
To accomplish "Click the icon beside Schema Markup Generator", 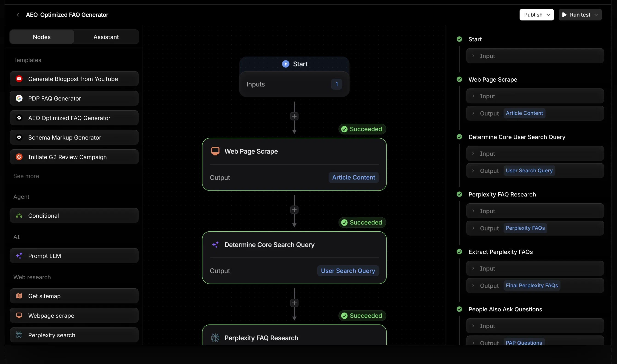I will (19, 137).
